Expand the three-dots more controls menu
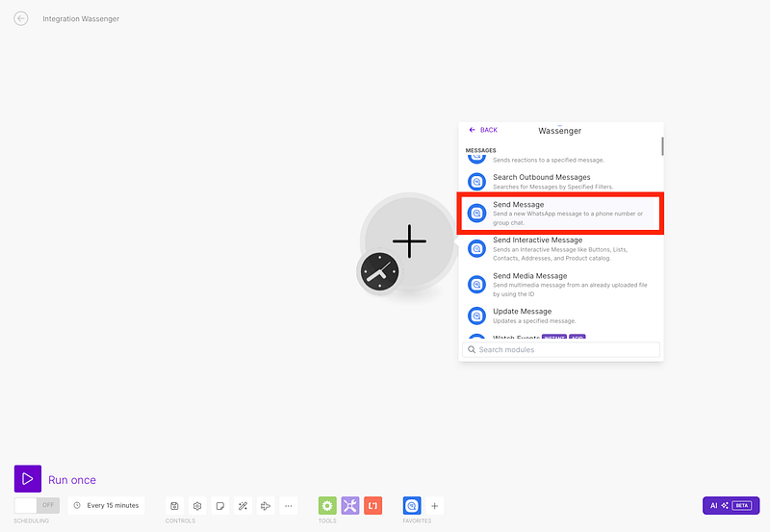The width and height of the screenshot is (770, 532). tap(288, 505)
